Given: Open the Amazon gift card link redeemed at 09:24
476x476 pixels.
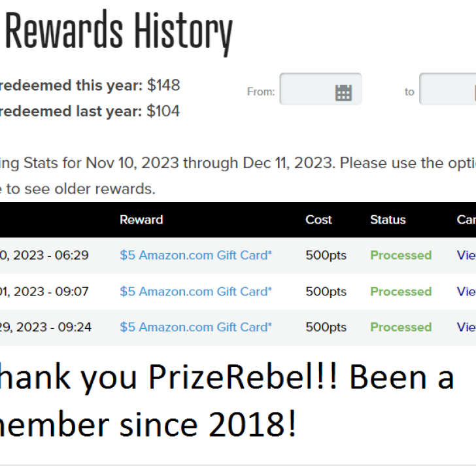Looking at the screenshot, I should [x=195, y=327].
